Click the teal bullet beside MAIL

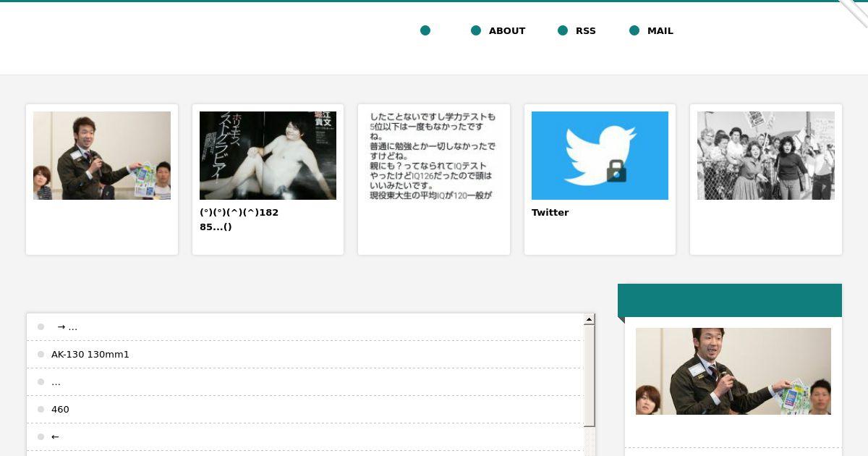pos(634,30)
